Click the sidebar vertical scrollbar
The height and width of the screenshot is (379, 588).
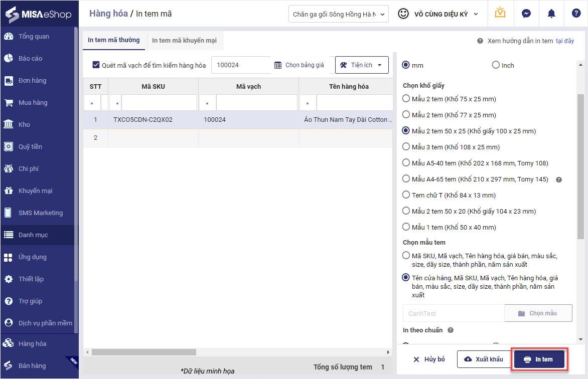[x=76, y=154]
